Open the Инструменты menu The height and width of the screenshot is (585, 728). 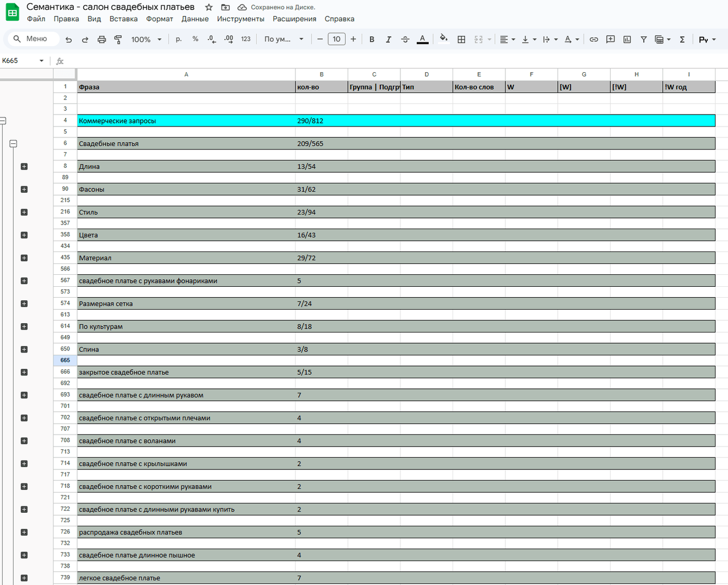pyautogui.click(x=241, y=19)
